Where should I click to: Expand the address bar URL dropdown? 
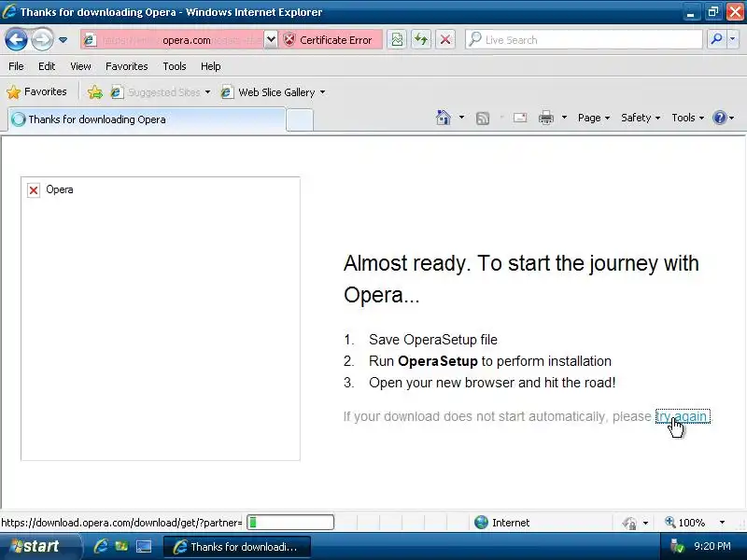(271, 40)
